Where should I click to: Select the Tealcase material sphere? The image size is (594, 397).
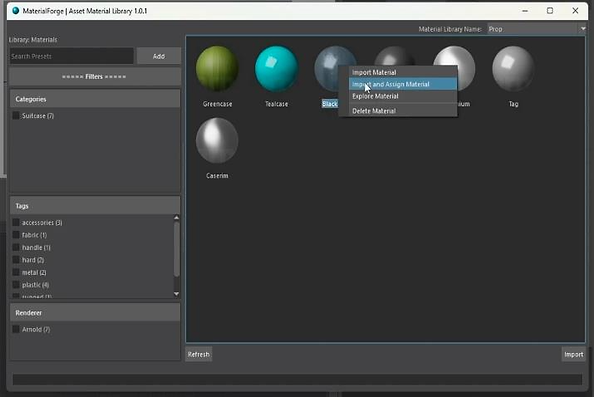[x=277, y=69]
